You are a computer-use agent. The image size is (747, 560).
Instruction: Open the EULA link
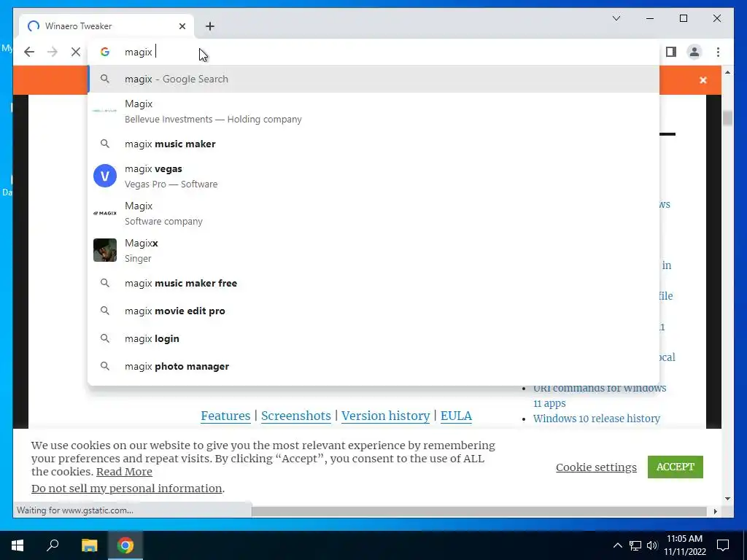click(456, 416)
